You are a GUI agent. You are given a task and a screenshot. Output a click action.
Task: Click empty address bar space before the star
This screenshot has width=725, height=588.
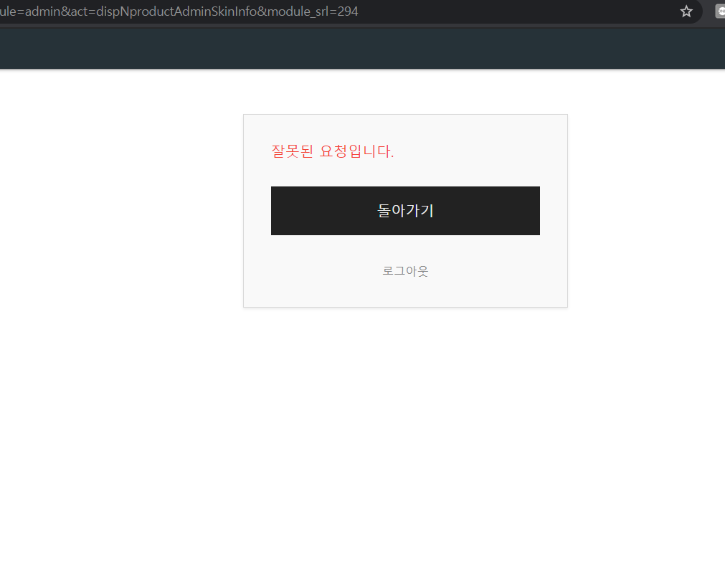click(x=516, y=11)
